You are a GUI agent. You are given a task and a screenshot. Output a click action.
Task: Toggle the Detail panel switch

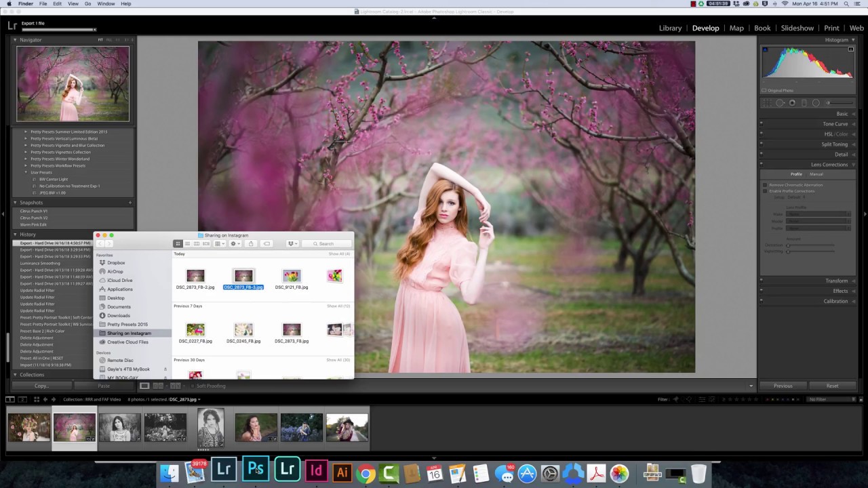(x=761, y=155)
